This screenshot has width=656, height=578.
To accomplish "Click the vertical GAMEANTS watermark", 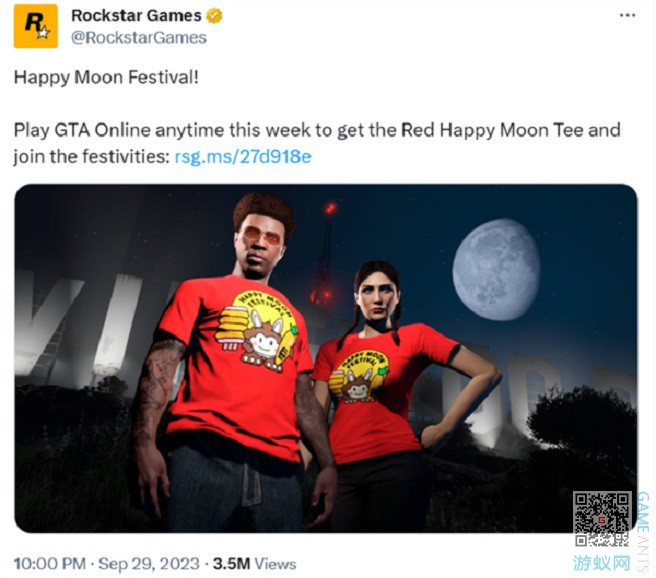I will (643, 531).
